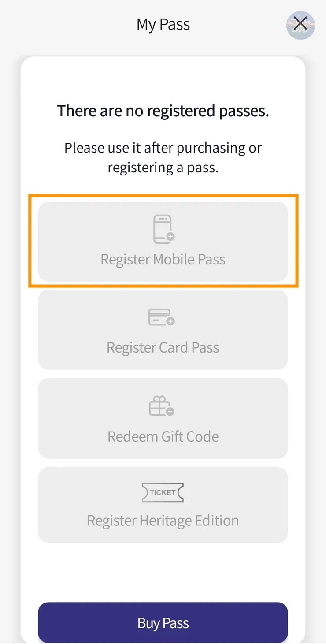
Task: Click the plus badge on phone icon
Action: [170, 237]
